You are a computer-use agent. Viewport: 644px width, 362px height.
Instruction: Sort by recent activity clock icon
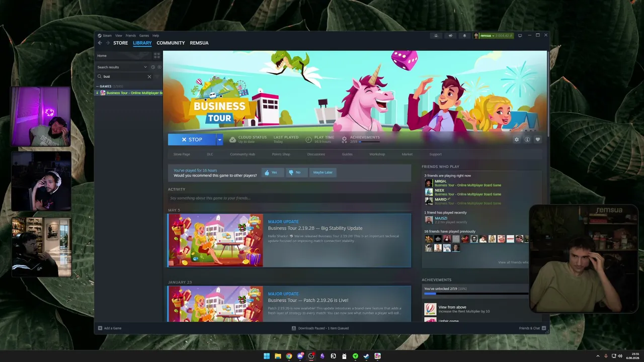click(x=153, y=67)
